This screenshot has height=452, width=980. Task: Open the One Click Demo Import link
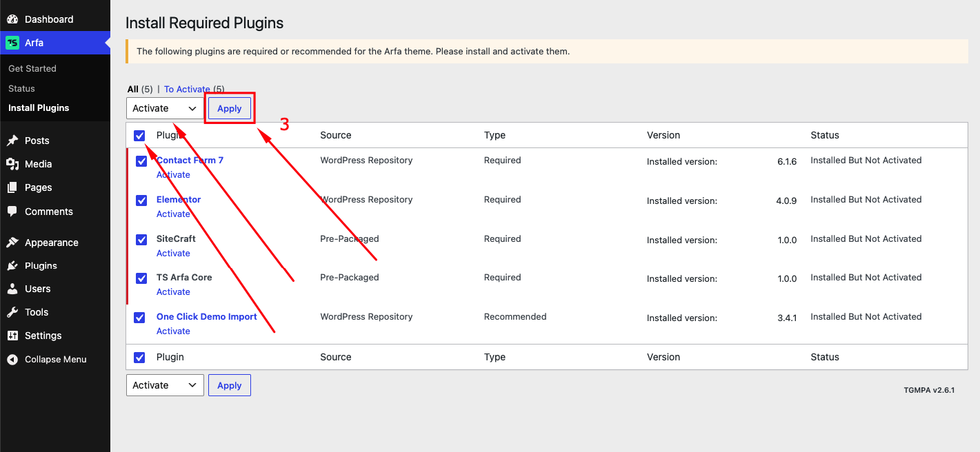pyautogui.click(x=207, y=316)
